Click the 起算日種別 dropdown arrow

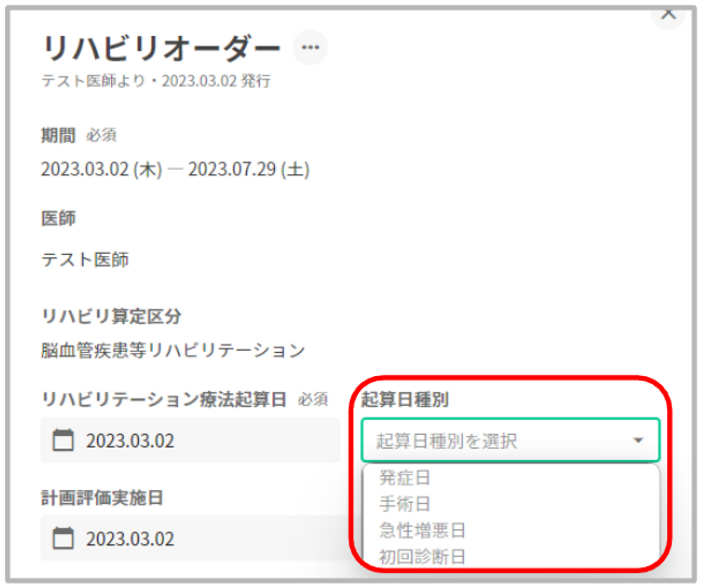pos(638,440)
